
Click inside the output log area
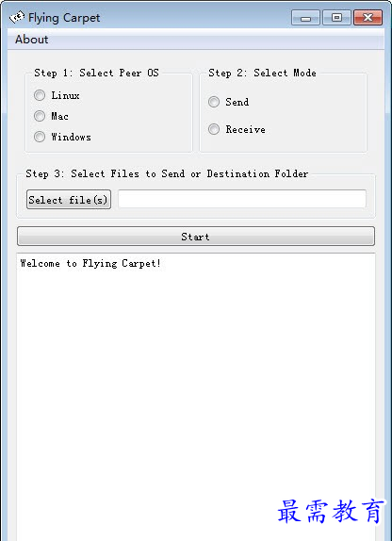tap(196, 397)
